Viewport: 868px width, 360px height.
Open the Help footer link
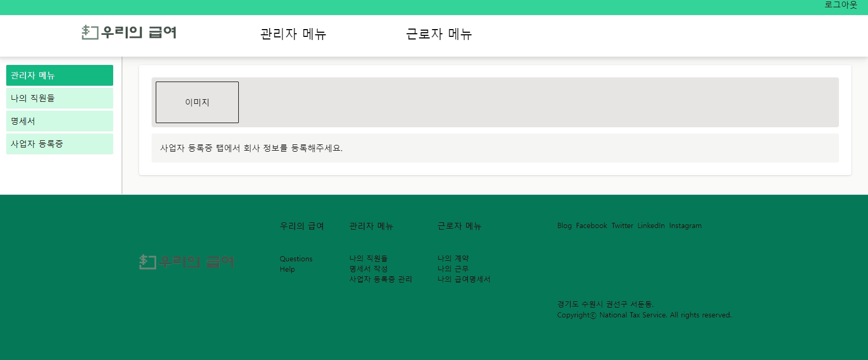(x=287, y=269)
